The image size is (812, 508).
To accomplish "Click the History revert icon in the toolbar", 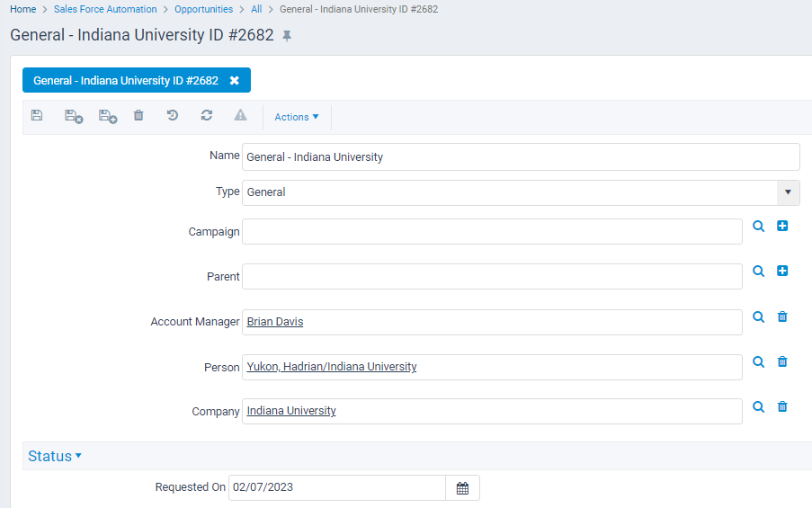I will click(173, 115).
